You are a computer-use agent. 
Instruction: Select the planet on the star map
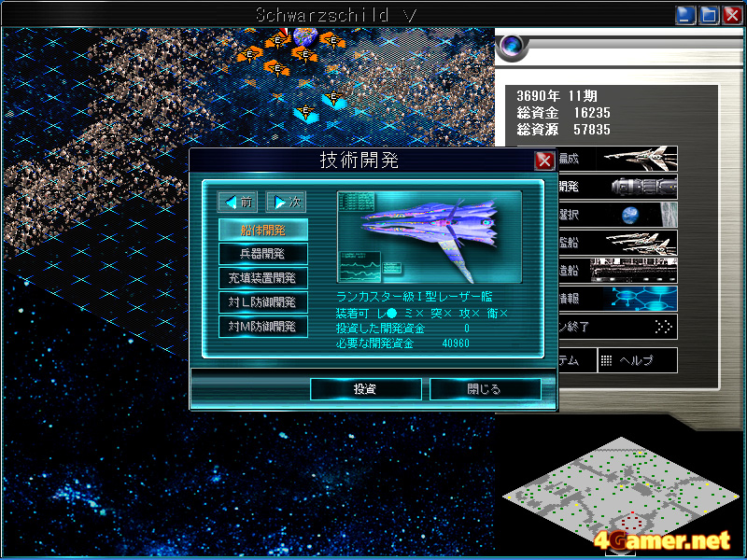click(305, 36)
